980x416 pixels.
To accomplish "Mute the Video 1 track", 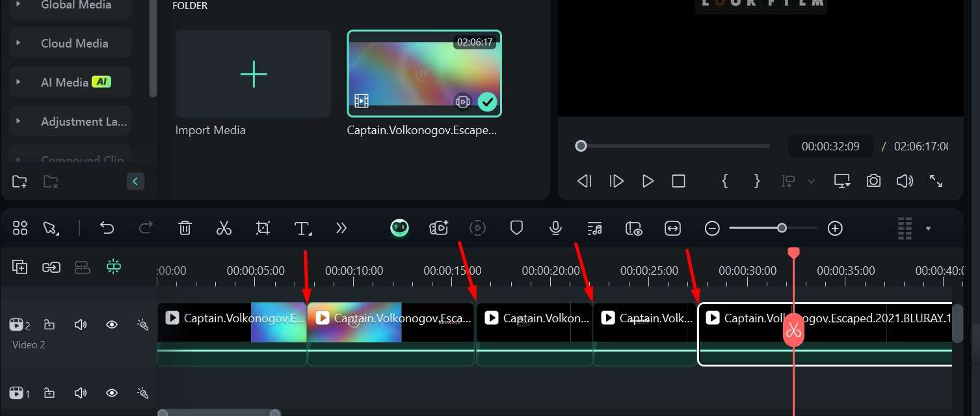I will 81,393.
